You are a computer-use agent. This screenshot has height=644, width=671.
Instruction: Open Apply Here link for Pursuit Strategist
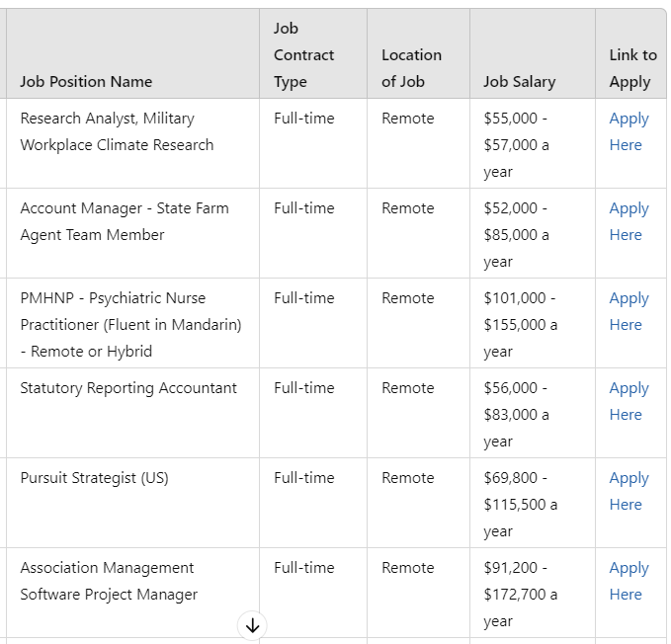(629, 491)
